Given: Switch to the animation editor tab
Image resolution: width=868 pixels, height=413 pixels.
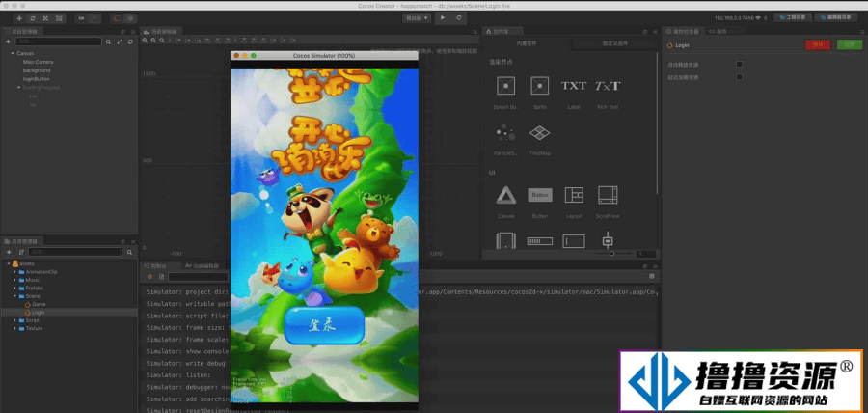Looking at the screenshot, I should click(x=203, y=265).
